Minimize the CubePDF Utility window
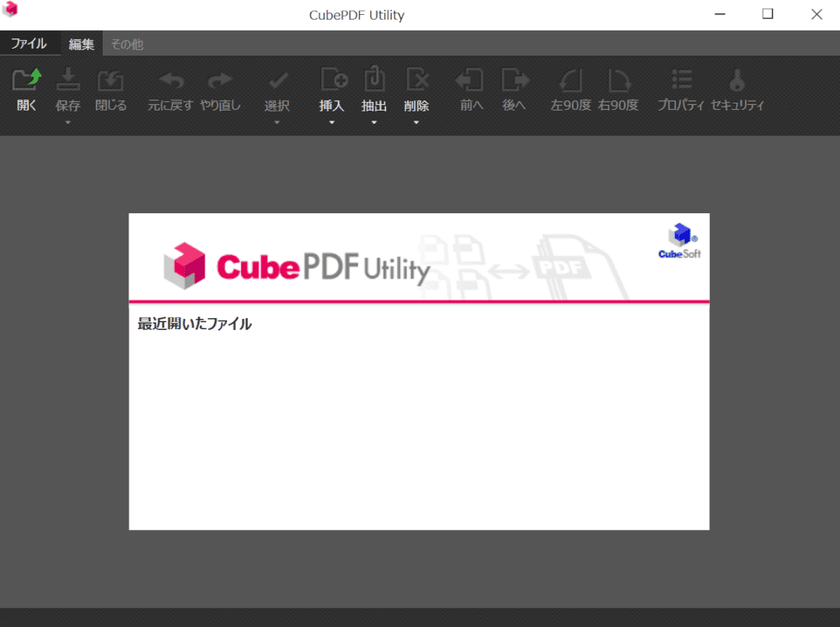Screen dimensions: 840x627 coord(720,14)
